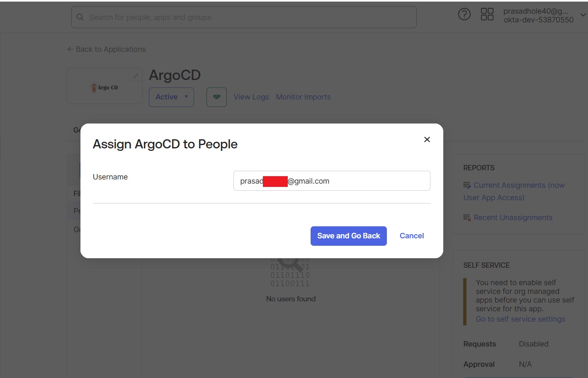Click the pencil edit icon on the ArgoCD logo
Image resolution: width=588 pixels, height=378 pixels.
click(x=135, y=75)
